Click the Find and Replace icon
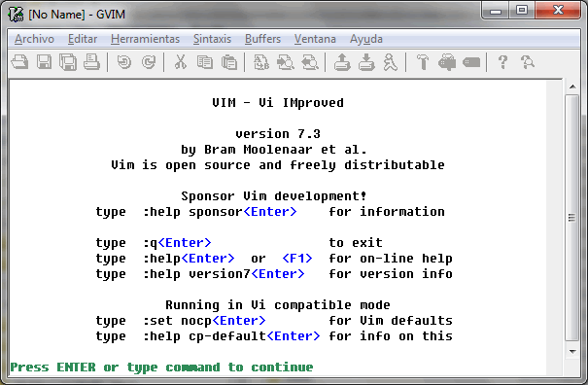Screen dimensions: 588x385 coord(261,62)
